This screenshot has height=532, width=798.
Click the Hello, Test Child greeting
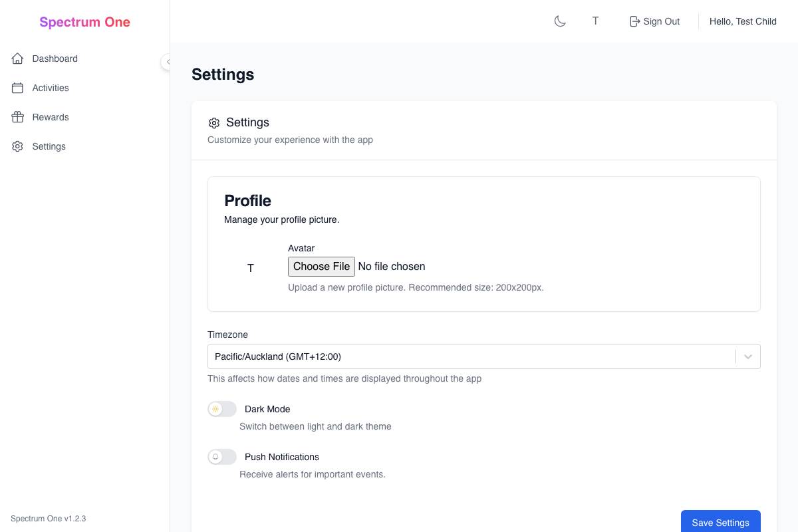click(x=743, y=21)
